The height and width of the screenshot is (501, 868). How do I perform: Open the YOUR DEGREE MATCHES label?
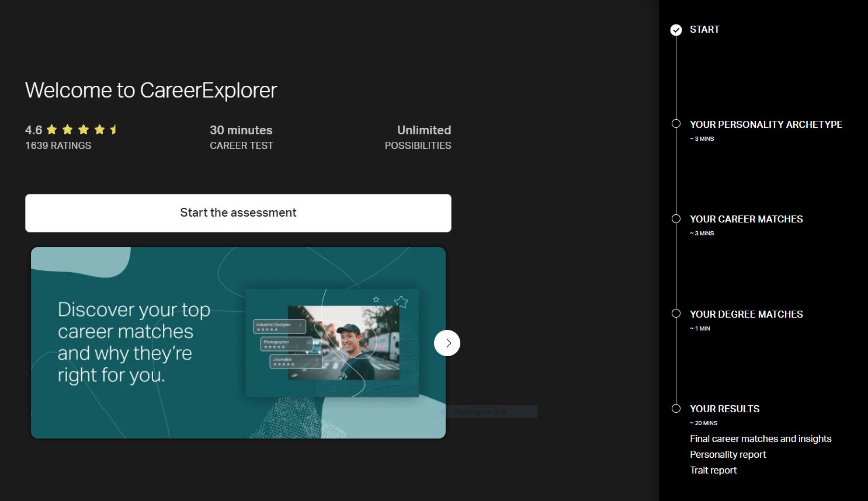(x=746, y=314)
